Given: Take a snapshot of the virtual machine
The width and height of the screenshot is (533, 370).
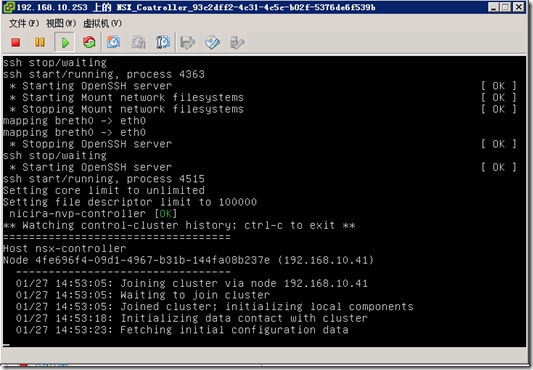Looking at the screenshot, I should [114, 43].
